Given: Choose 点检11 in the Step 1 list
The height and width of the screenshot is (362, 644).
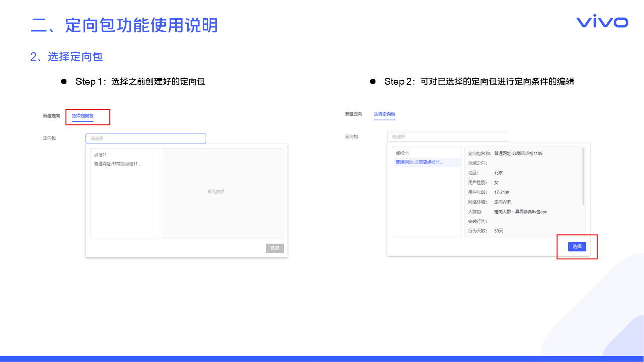Looking at the screenshot, I should point(101,155).
